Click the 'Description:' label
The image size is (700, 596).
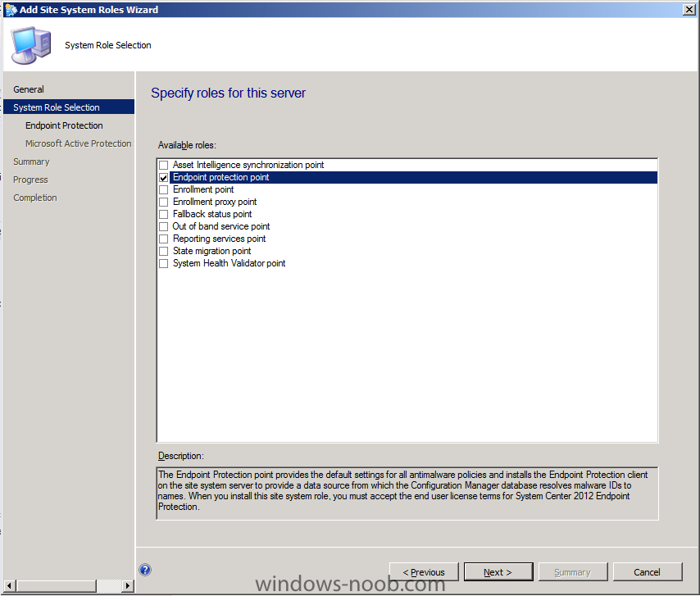[x=181, y=456]
